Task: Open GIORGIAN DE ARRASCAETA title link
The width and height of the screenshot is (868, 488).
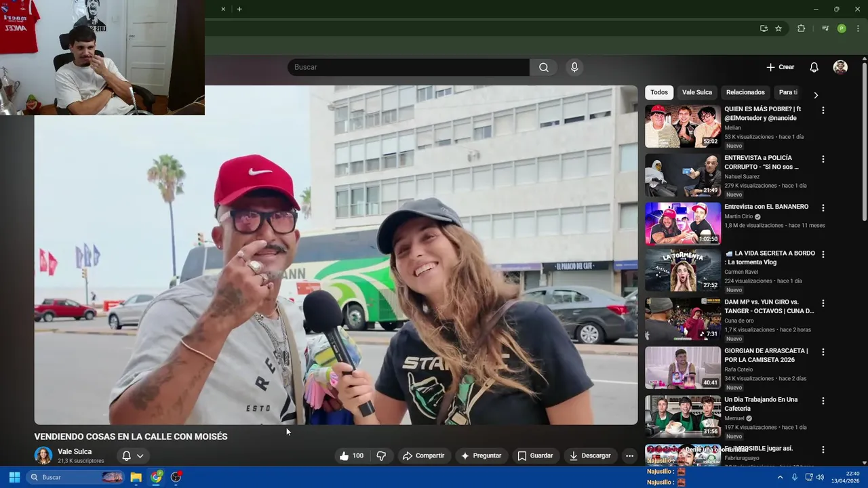Action: coord(766,355)
